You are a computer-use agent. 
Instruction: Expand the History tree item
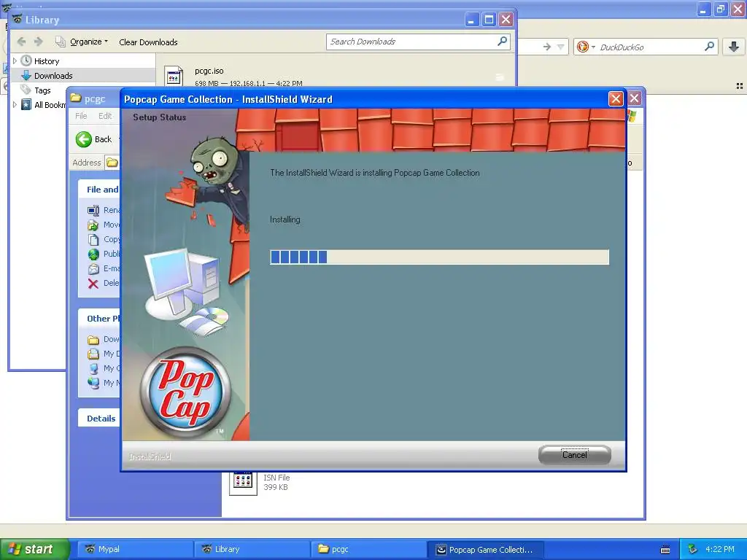pyautogui.click(x=15, y=61)
